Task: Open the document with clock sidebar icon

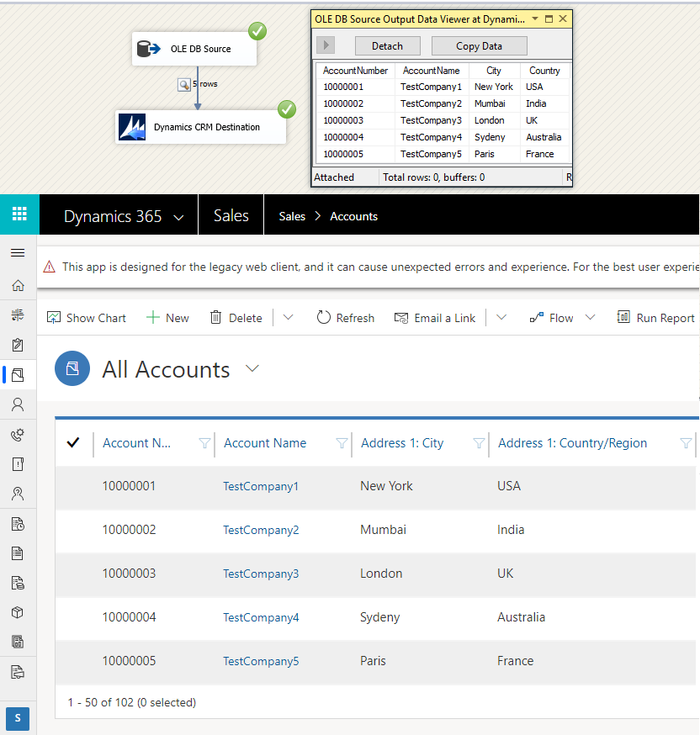Action: 18,524
